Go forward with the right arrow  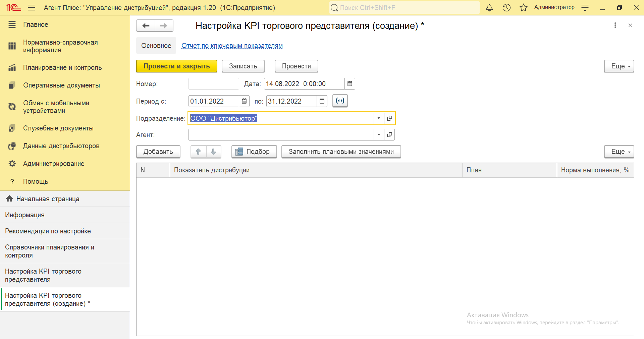click(164, 25)
